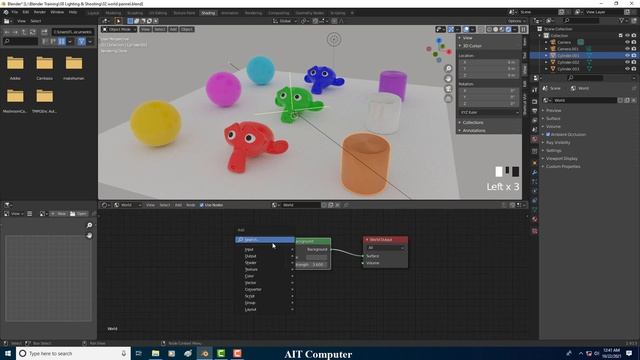Click the Node menu in shader editor header
640x360 pixels.
191,205
